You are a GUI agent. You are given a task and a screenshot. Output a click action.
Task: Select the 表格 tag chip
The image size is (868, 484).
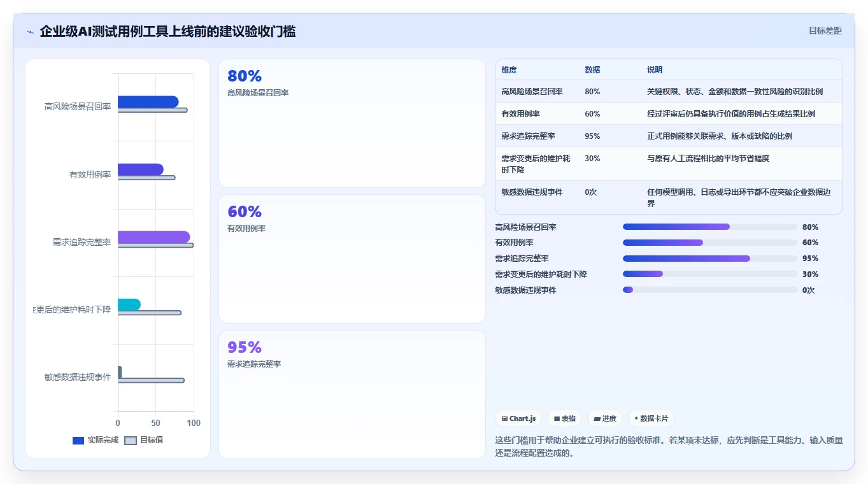pyautogui.click(x=564, y=418)
